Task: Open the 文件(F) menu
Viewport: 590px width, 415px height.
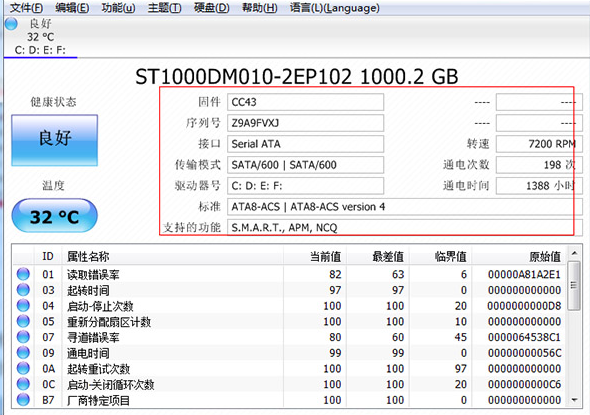Action: point(26,8)
